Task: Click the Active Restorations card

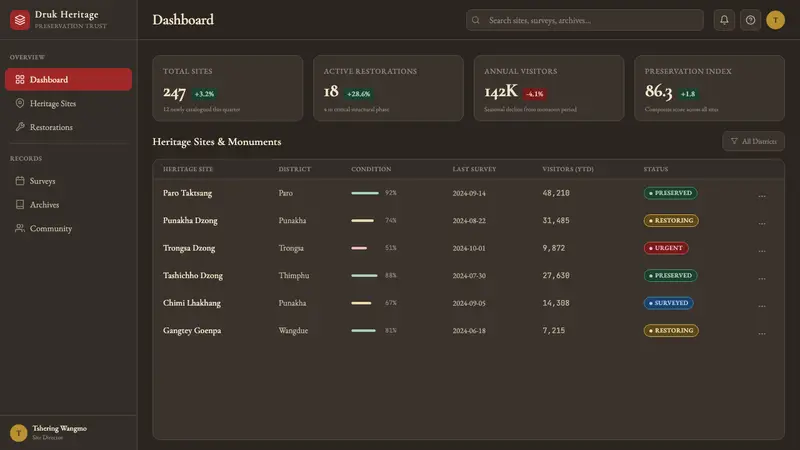Action: click(x=388, y=88)
